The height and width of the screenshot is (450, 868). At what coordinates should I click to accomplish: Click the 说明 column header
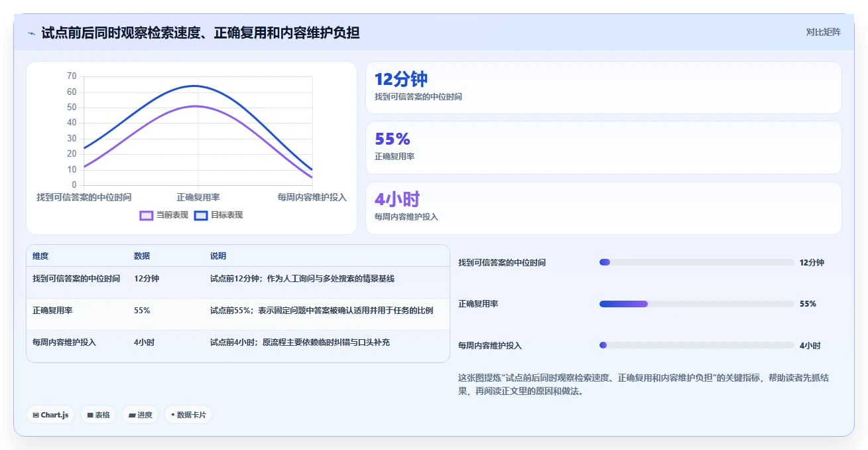pyautogui.click(x=218, y=256)
